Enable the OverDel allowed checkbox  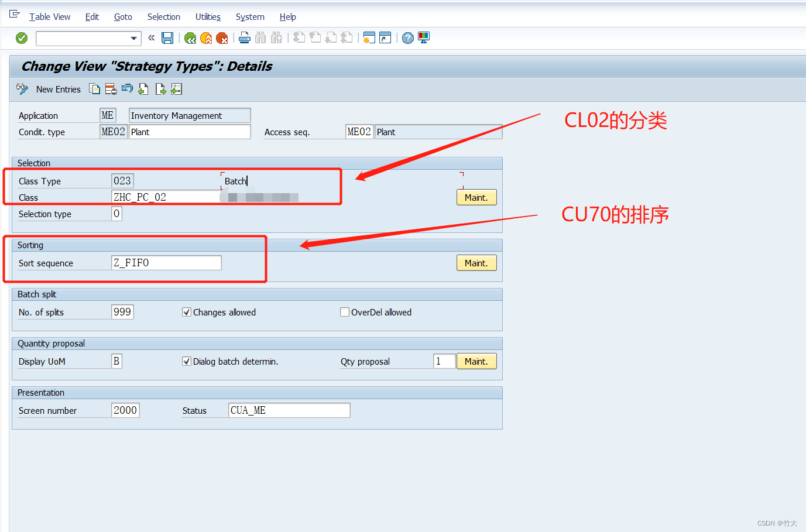click(345, 312)
